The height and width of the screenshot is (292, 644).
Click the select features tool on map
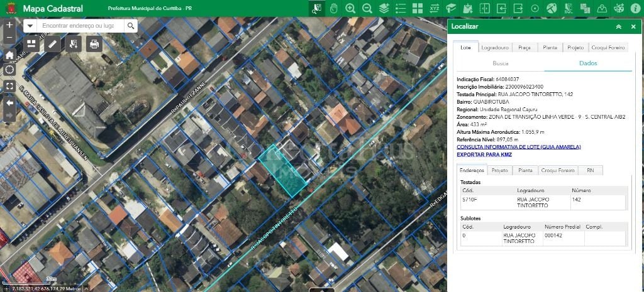(x=73, y=43)
